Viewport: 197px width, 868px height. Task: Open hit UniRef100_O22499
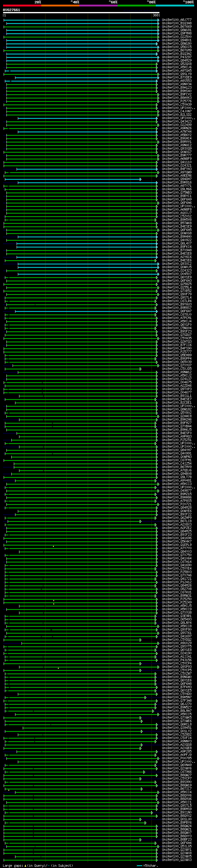[x=176, y=125]
